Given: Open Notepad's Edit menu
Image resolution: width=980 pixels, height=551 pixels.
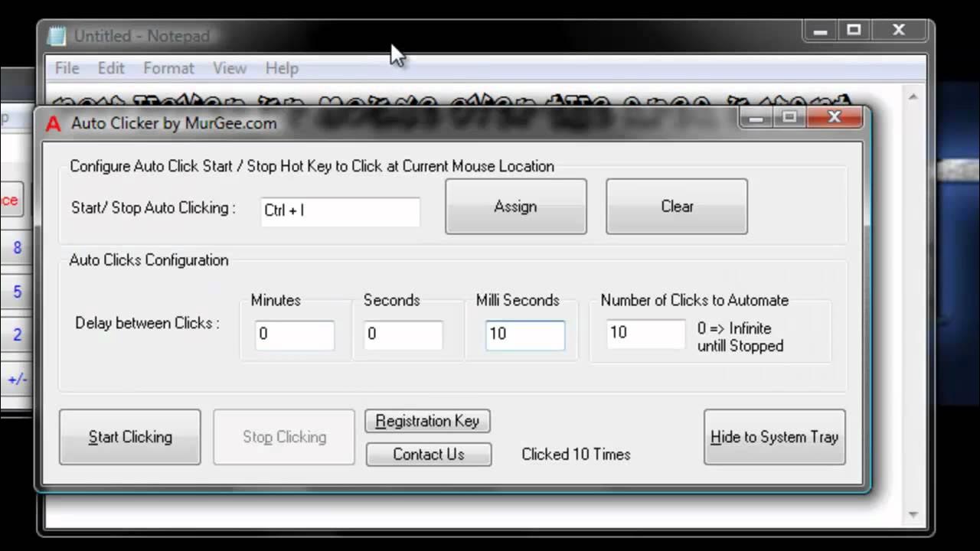Looking at the screenshot, I should [x=111, y=68].
